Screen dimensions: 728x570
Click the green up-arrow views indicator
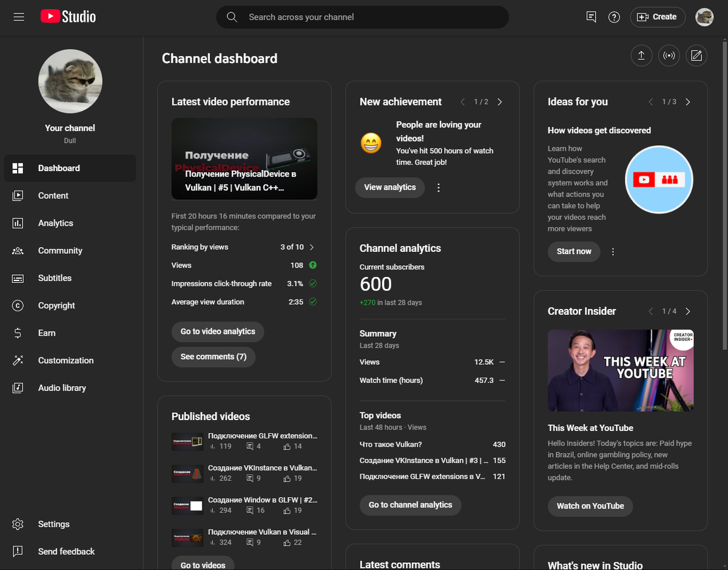313,265
